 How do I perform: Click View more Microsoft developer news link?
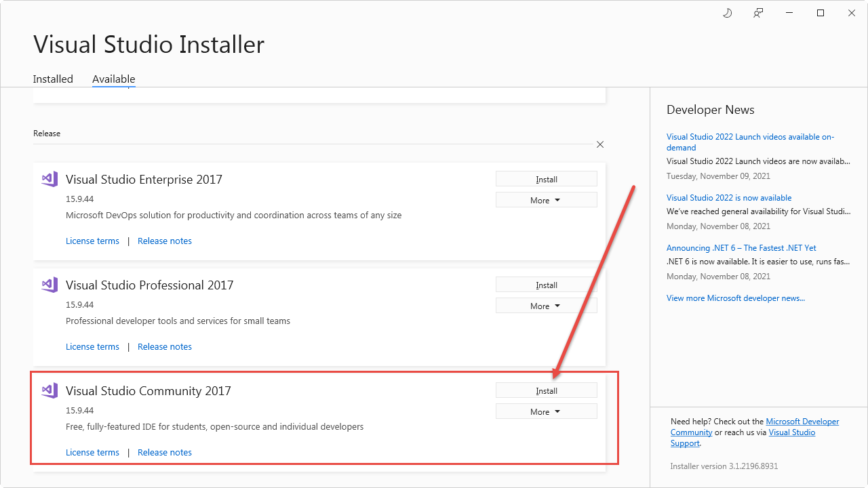click(x=736, y=298)
